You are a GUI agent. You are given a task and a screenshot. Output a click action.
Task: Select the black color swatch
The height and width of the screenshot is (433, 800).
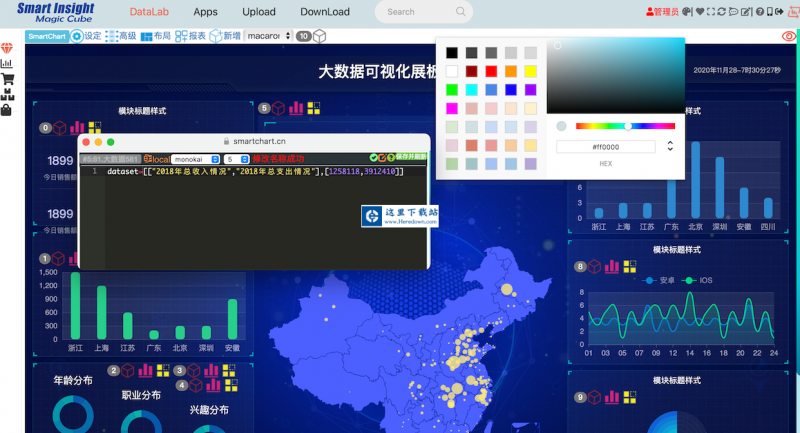point(452,53)
